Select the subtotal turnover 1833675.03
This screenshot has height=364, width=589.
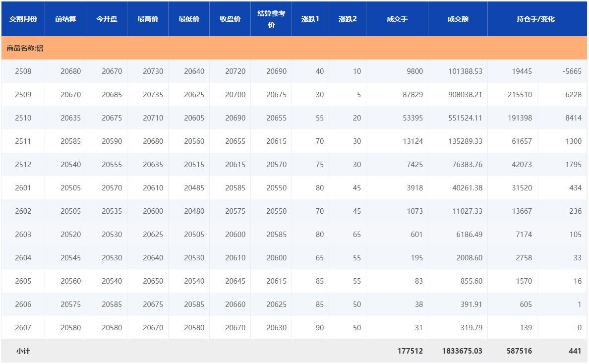[462, 351]
